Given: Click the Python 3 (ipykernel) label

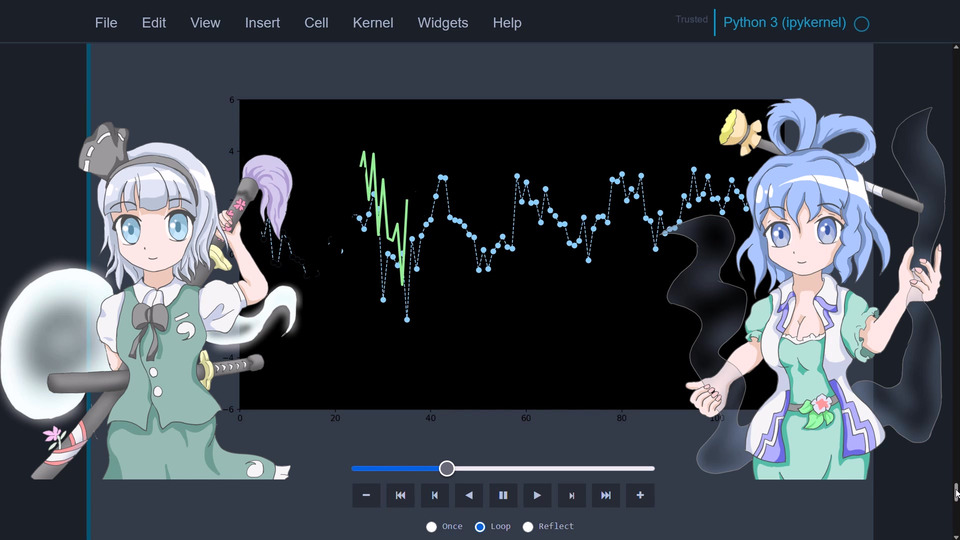Looking at the screenshot, I should coord(784,23).
